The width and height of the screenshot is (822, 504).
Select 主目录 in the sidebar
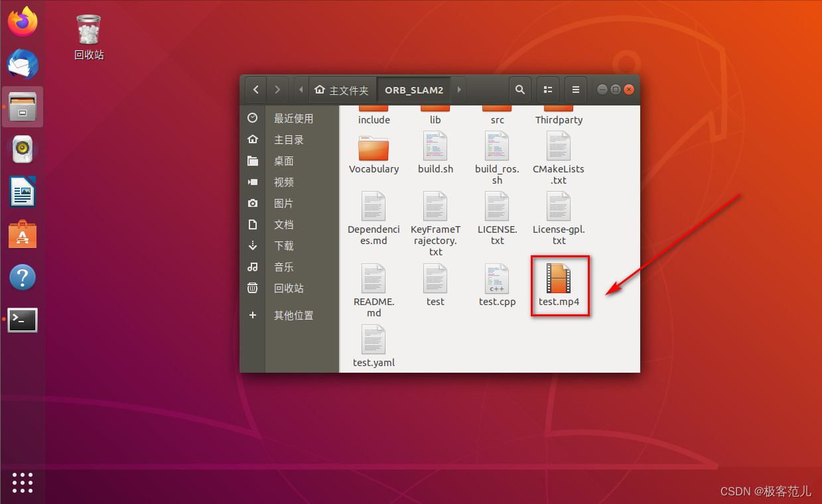[289, 139]
